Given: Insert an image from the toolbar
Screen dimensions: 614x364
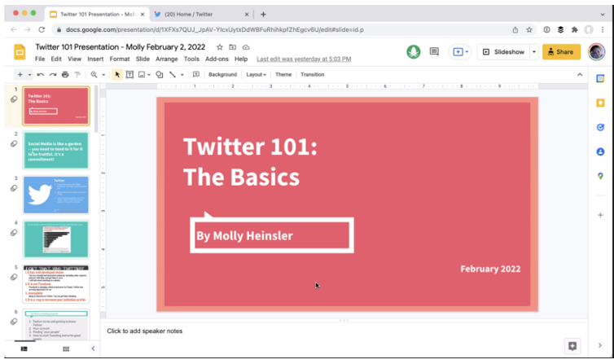Looking at the screenshot, I should (x=142, y=74).
